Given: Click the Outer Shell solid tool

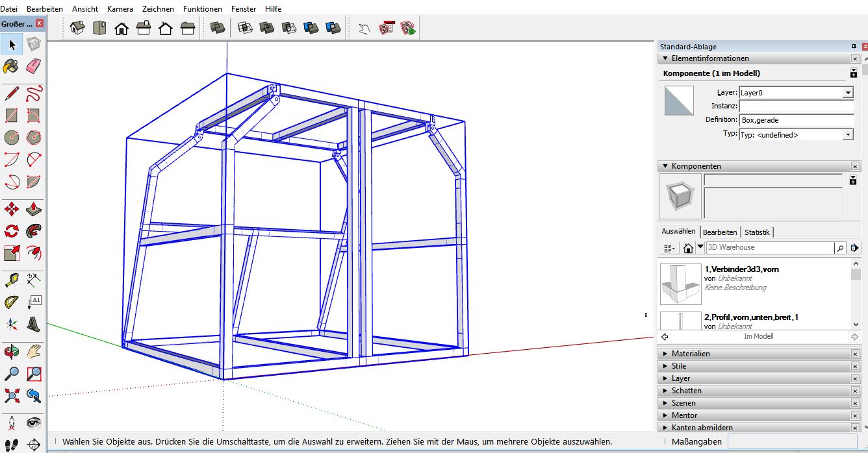Looking at the screenshot, I should [x=217, y=28].
